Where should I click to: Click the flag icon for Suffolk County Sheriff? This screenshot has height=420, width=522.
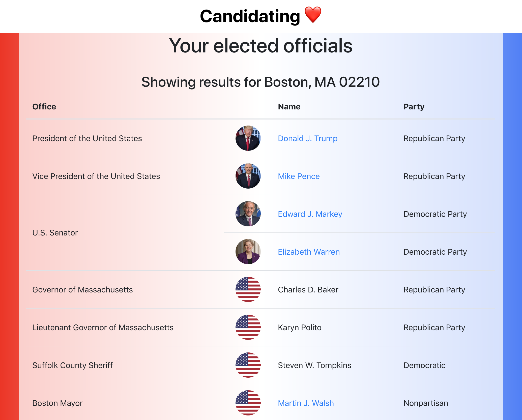point(248,365)
